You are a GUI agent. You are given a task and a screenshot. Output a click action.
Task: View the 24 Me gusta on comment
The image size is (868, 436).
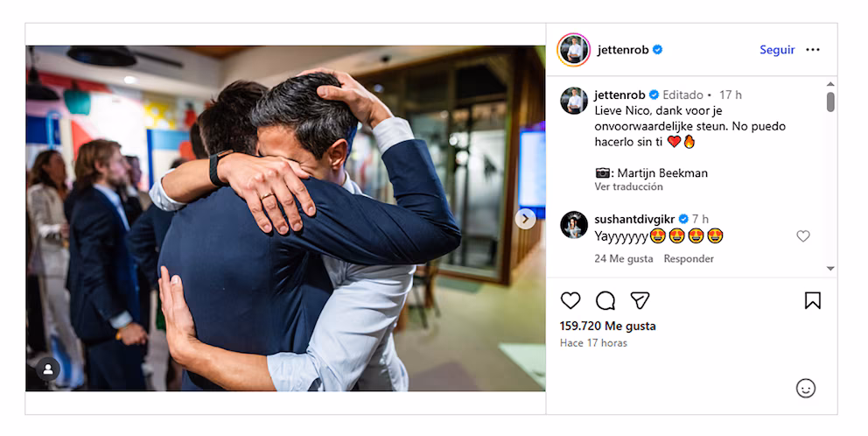[x=623, y=259]
